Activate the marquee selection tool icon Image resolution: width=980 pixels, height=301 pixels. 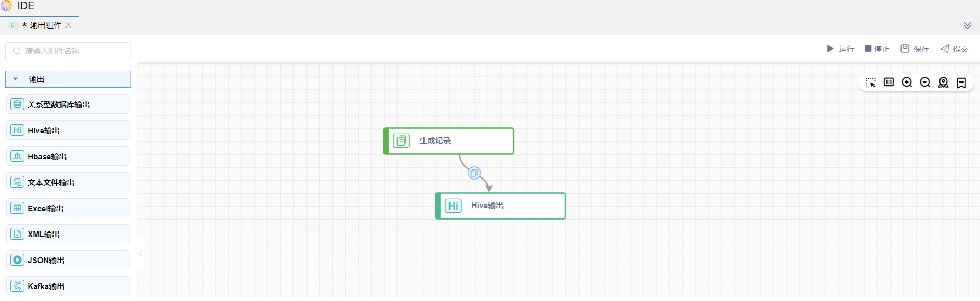[x=870, y=83]
